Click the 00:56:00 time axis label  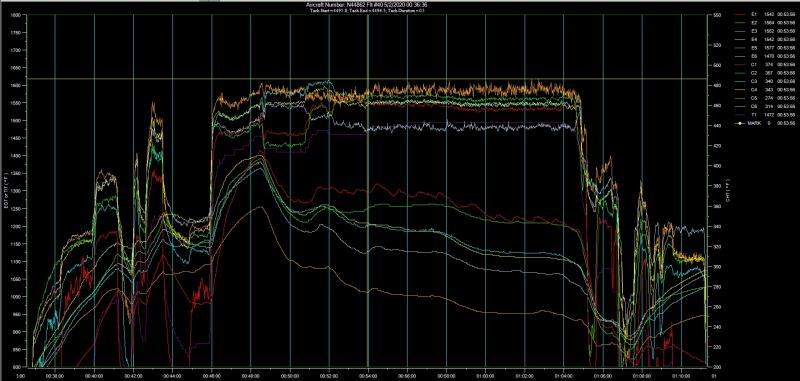(x=407, y=375)
